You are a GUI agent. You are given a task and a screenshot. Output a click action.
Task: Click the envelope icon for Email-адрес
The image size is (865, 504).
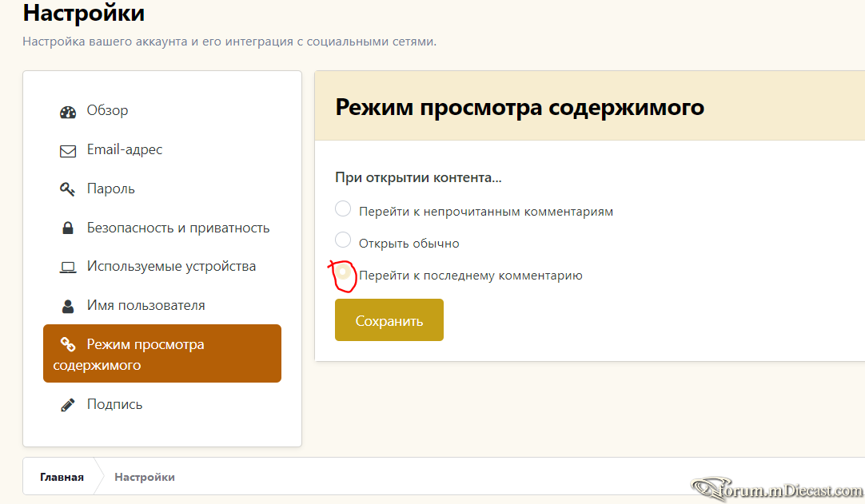click(x=68, y=150)
